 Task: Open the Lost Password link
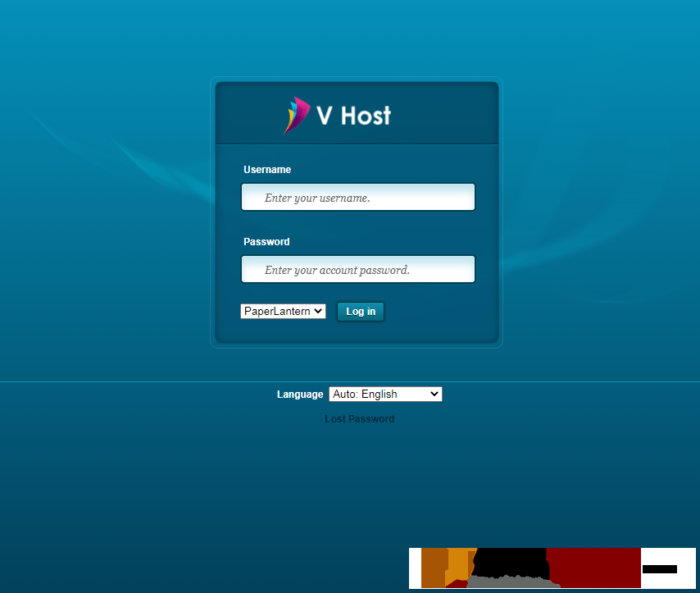click(x=359, y=419)
